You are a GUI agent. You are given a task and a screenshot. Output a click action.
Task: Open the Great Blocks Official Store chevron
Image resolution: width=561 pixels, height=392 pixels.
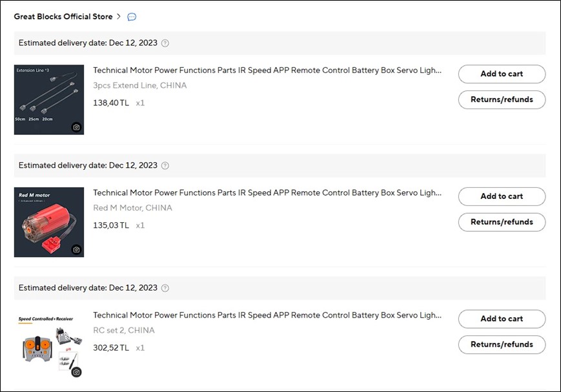[119, 17]
